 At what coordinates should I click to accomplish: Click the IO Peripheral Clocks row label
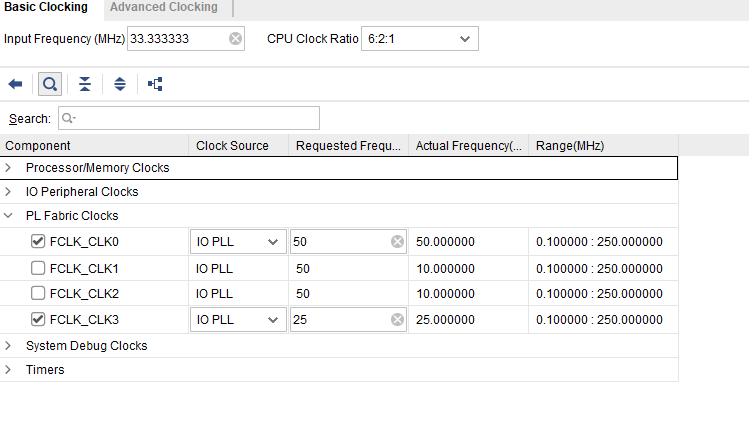click(x=82, y=192)
